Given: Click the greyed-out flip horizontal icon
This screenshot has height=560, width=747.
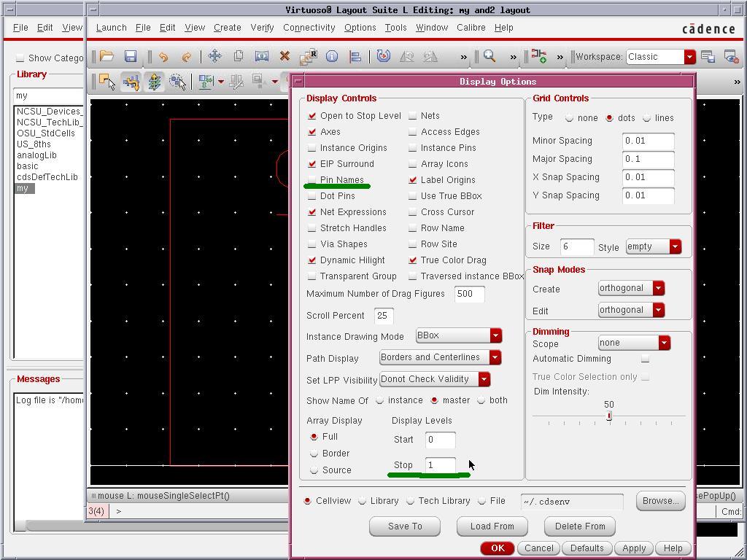Looking at the screenshot, I should point(406,57).
